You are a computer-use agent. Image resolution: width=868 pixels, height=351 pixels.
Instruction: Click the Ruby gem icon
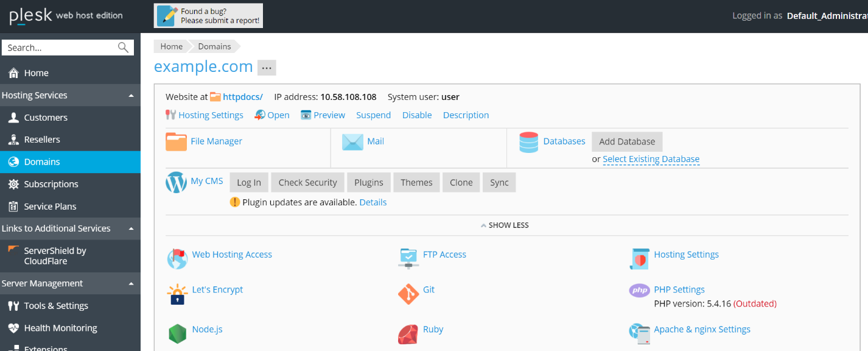[408, 334]
